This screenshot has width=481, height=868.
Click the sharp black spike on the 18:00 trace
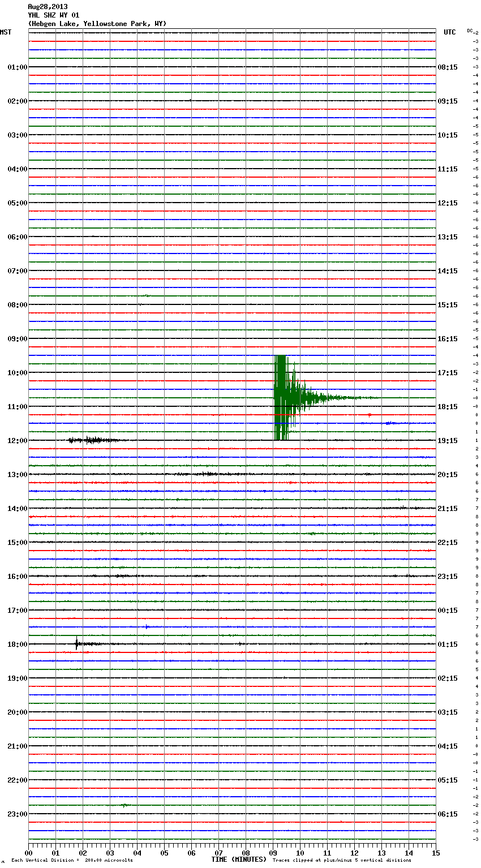[77, 643]
